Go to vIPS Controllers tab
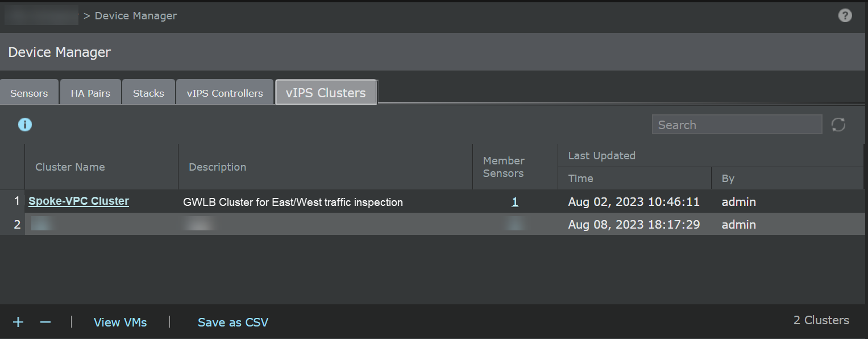This screenshot has width=868, height=339. (x=225, y=93)
